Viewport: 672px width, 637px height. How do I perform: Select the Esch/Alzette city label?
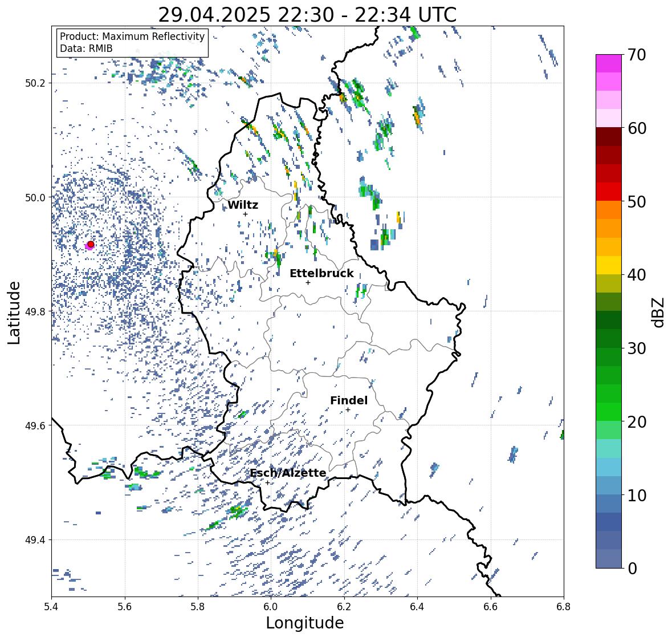click(288, 473)
